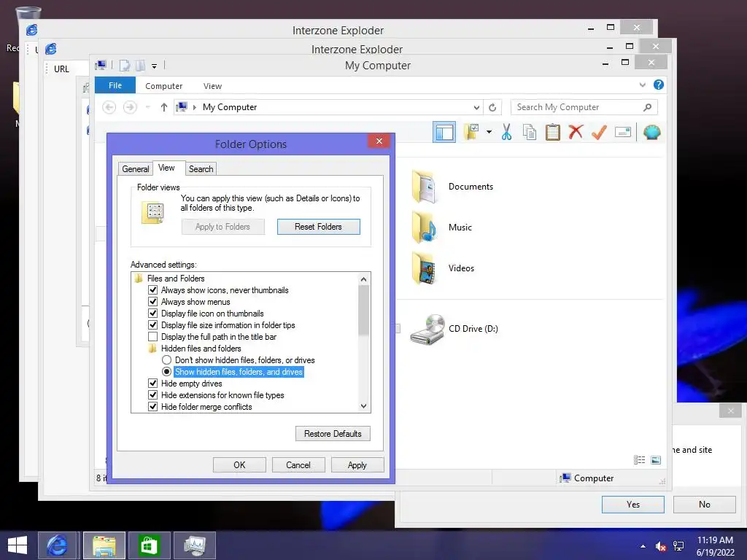This screenshot has height=560, width=747.
Task: Open the Documents folder
Action: 452,187
